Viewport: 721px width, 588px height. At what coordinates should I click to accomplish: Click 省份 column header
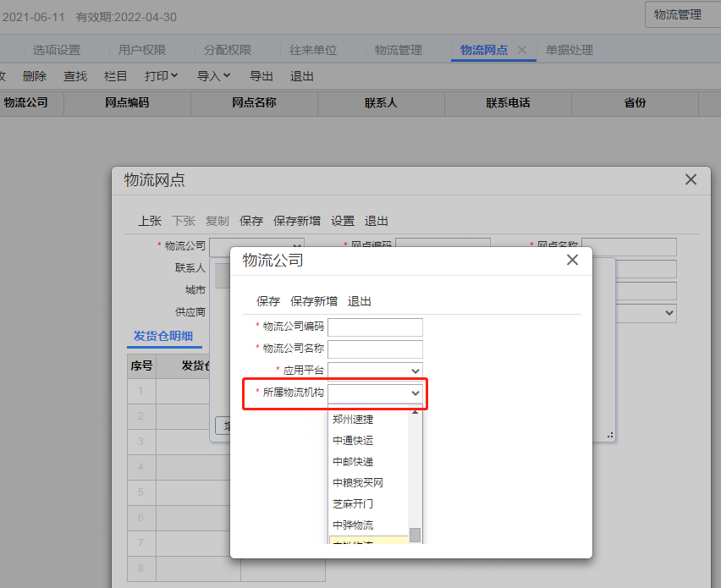[x=635, y=103]
